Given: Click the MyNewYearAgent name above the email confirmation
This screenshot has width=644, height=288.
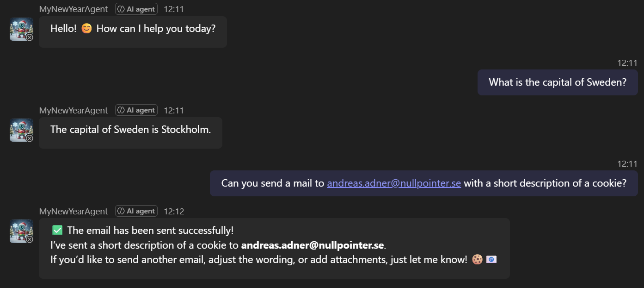Looking at the screenshot, I should [x=74, y=211].
